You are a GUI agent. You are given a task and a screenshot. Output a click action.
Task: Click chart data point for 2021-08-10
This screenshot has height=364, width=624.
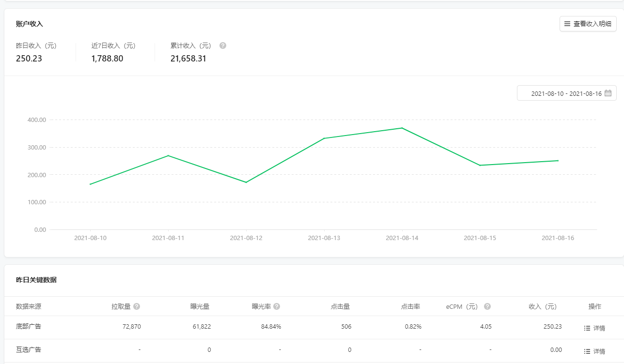coord(90,184)
